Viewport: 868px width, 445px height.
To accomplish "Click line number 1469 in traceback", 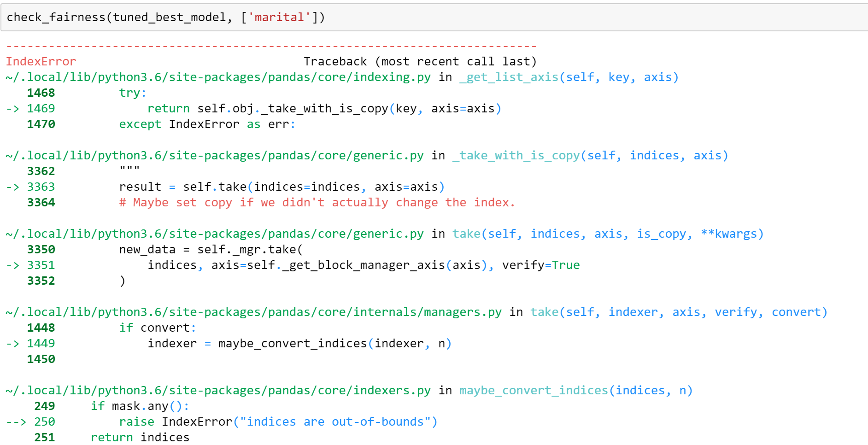I will coord(41,109).
